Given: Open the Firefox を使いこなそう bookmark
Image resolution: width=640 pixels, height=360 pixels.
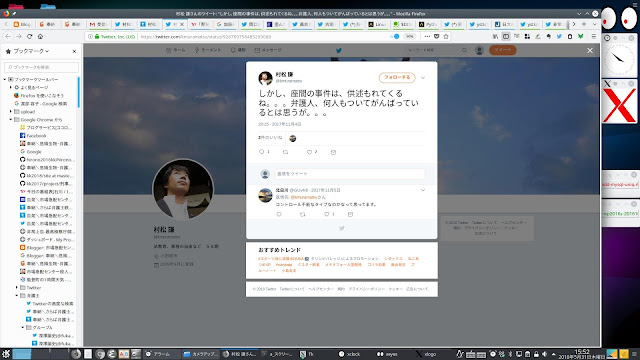Looking at the screenshot, I should [39, 96].
